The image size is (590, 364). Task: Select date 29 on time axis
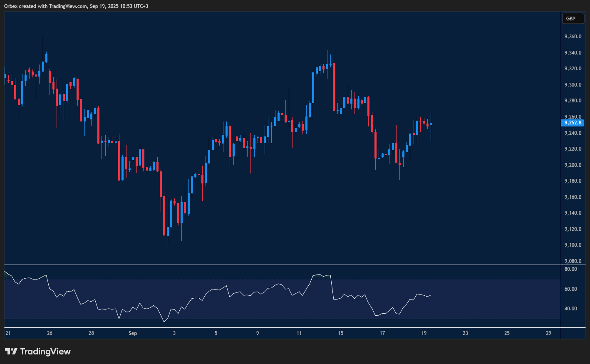548,333
